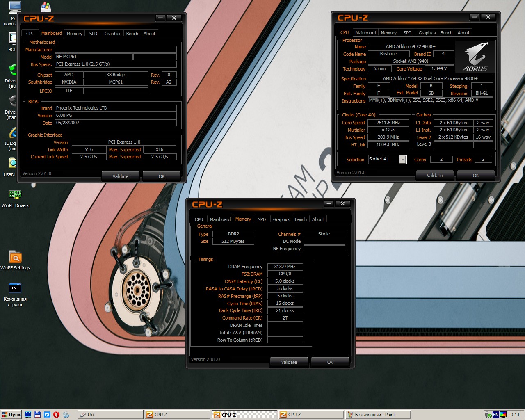Viewport: 525px width, 420px height.
Task: Open About tab in the timings window
Action: [x=318, y=219]
